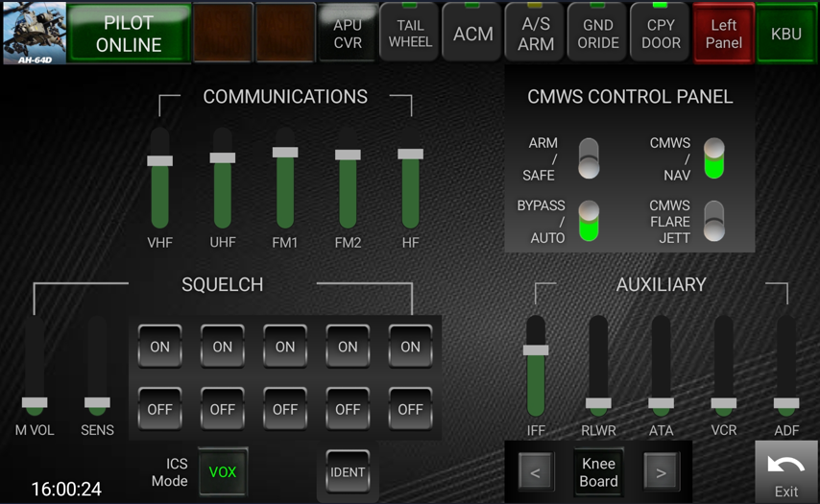Click the AH-64D helicopter icon
This screenshot has height=504, width=820.
coord(34,33)
